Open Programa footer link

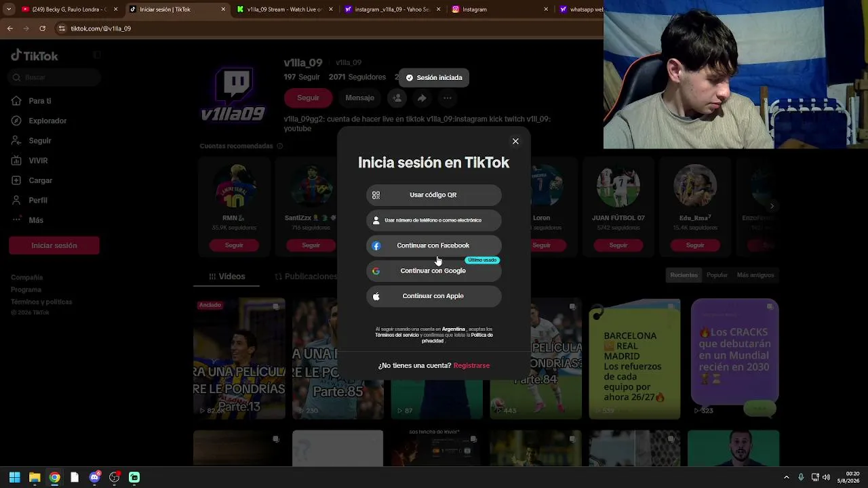26,290
